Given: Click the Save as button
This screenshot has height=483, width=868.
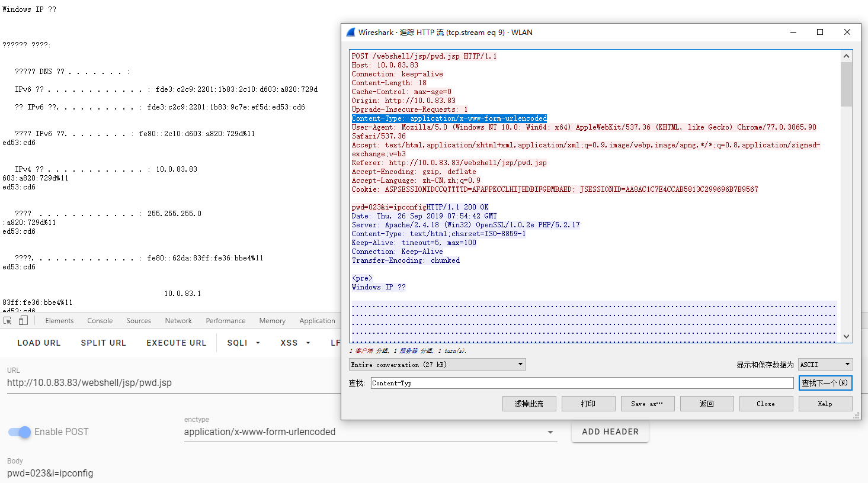Looking at the screenshot, I should 648,404.
